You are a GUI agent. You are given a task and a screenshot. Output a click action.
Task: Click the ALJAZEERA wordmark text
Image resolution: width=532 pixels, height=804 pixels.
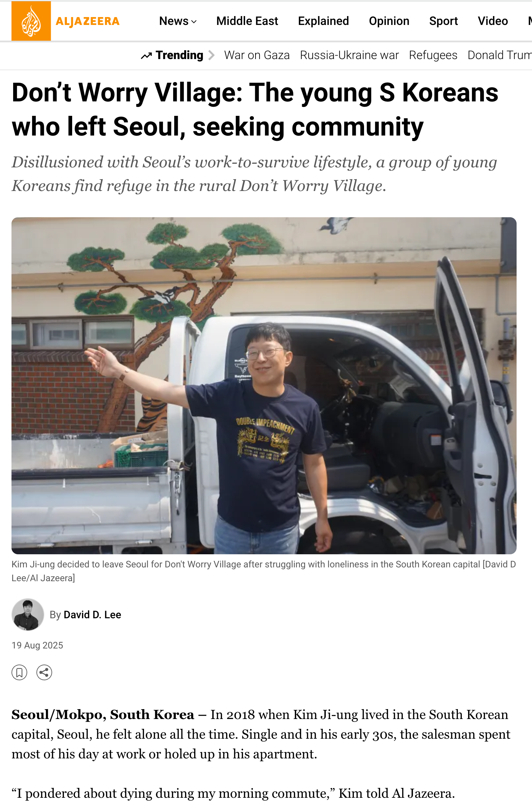point(88,21)
